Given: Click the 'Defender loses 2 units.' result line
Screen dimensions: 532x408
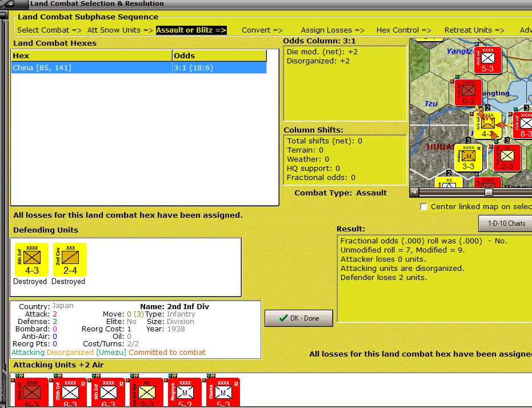Looking at the screenshot, I should tap(384, 277).
